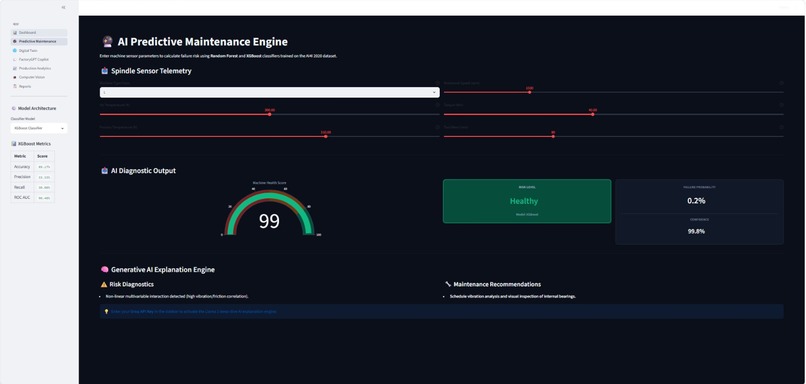Click the 99.8% confidence value

696,231
